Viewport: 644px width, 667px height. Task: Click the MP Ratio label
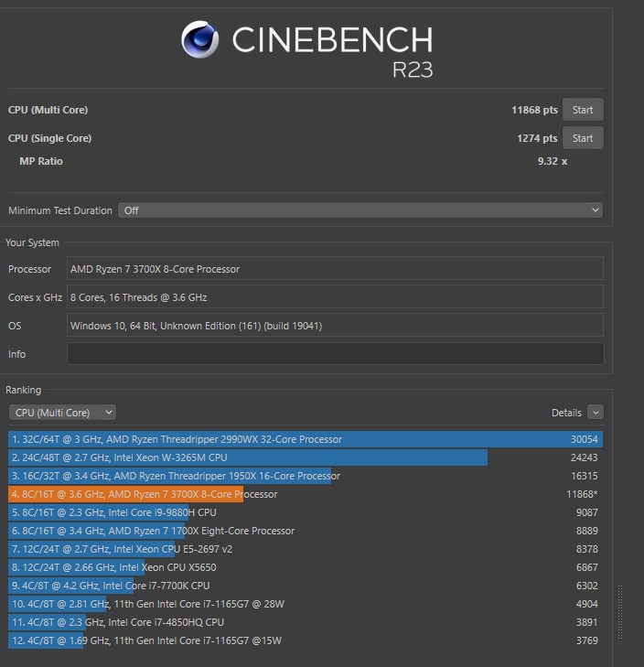(41, 161)
